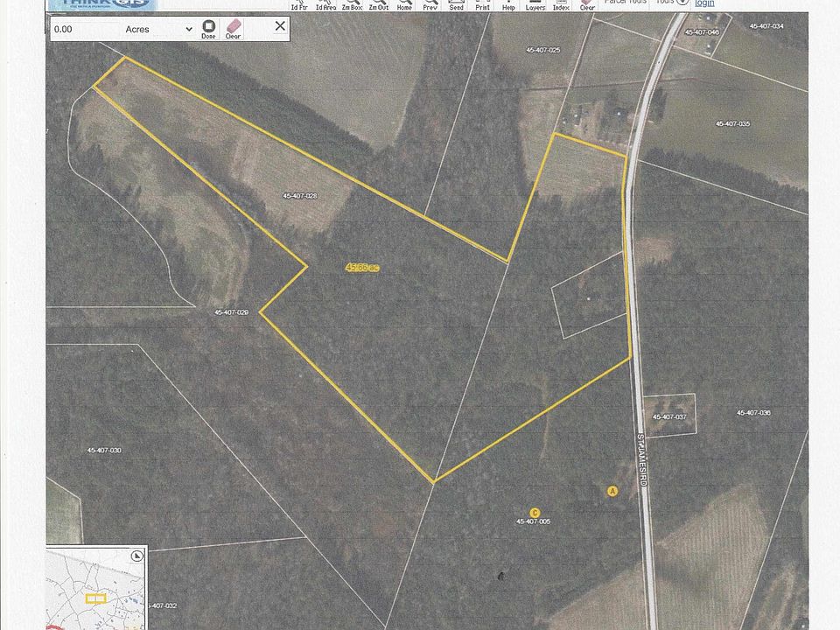
Task: Click the yellow A map marker
Action: point(612,491)
